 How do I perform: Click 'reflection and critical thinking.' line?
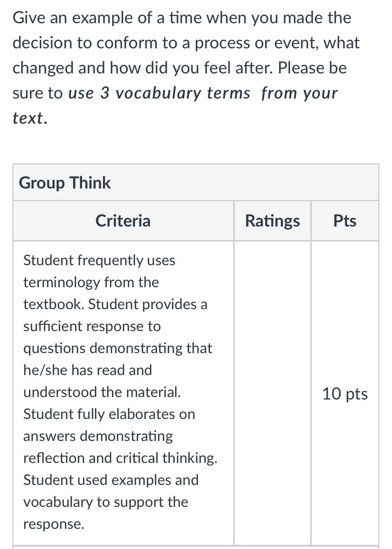coord(120,458)
